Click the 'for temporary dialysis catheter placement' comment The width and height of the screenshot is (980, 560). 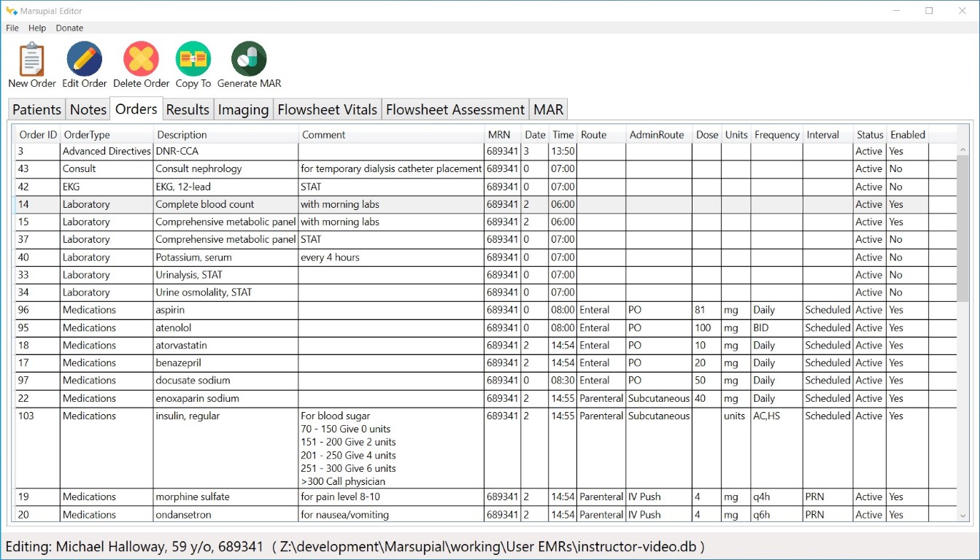pos(392,169)
